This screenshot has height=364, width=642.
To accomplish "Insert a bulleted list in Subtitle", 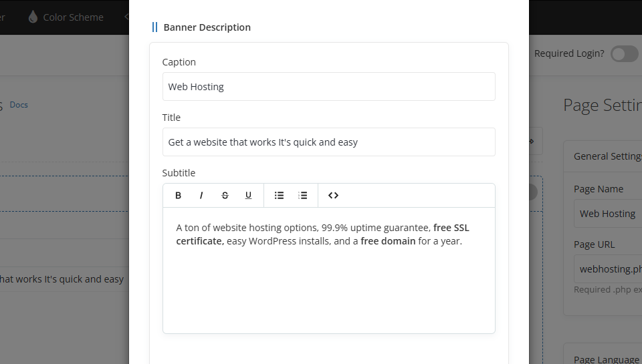I will 279,196.
